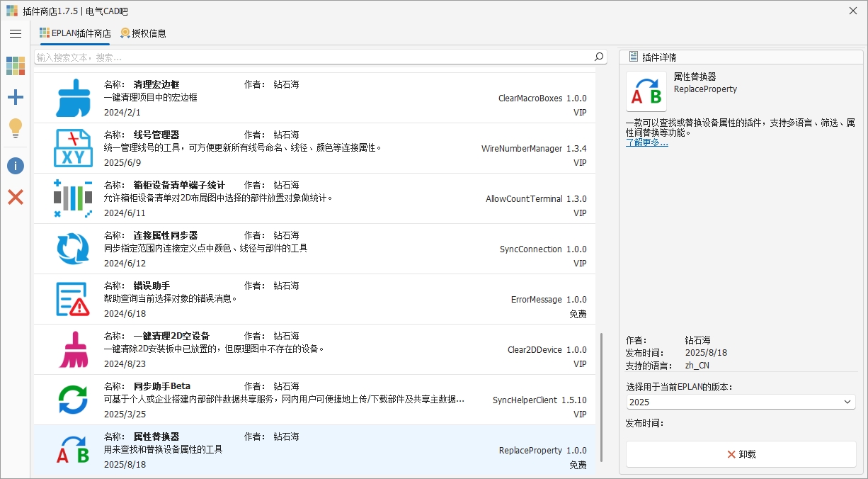The height and width of the screenshot is (479, 868).
Task: Open the blue info icon in sidebar
Action: click(16, 166)
